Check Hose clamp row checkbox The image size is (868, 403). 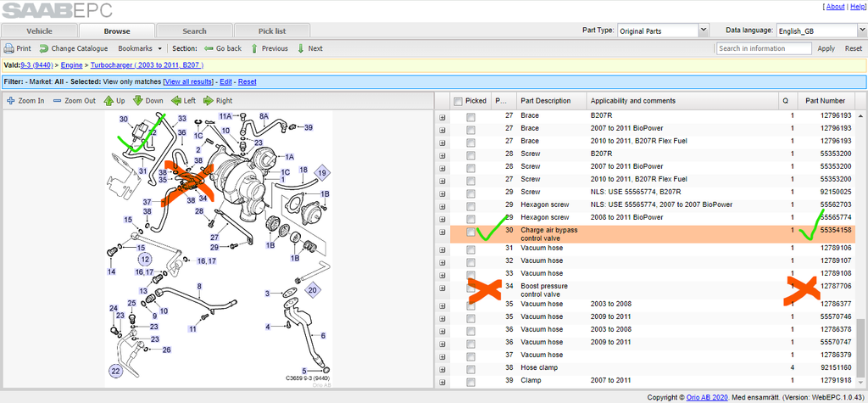point(470,369)
